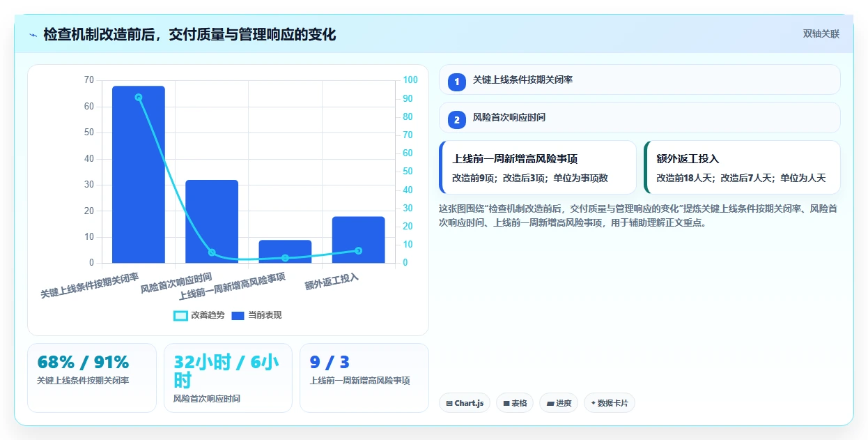Click the 数据卡片 sparkle icon
Image resolution: width=868 pixels, height=440 pixels.
coord(594,403)
